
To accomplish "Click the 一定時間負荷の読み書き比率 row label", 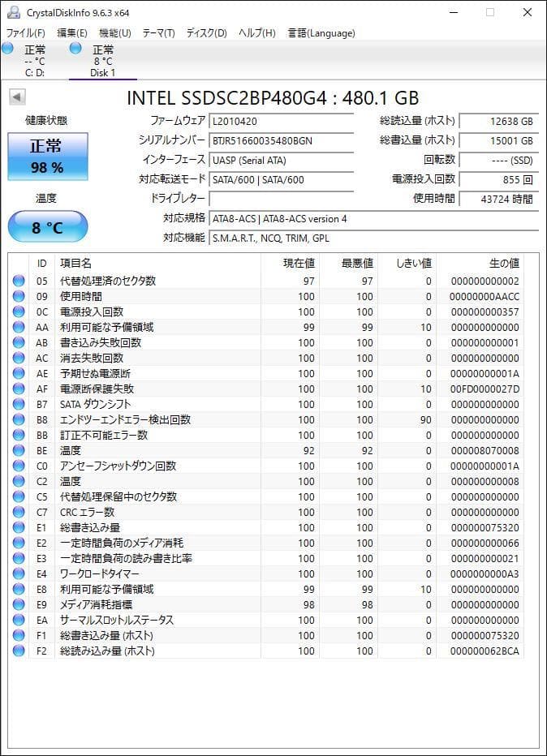I will point(126,558).
